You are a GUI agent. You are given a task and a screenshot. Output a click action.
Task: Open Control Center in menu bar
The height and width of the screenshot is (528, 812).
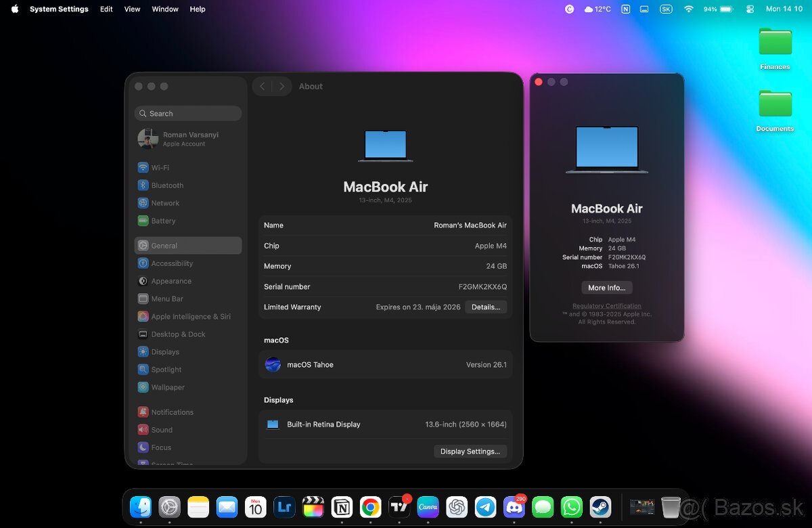click(x=750, y=9)
